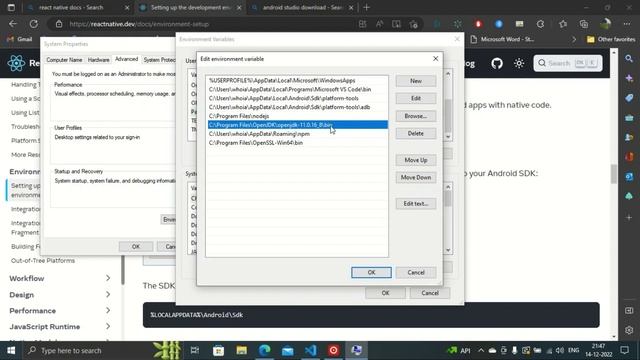Show hidden system tray icons
This screenshot has height=360, width=640.
(481, 350)
